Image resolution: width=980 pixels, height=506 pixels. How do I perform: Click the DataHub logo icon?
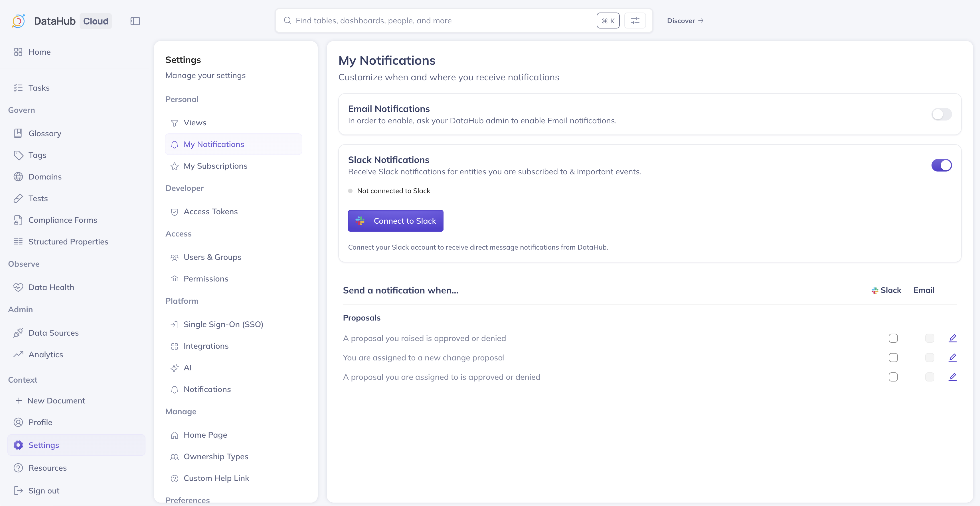(x=18, y=21)
